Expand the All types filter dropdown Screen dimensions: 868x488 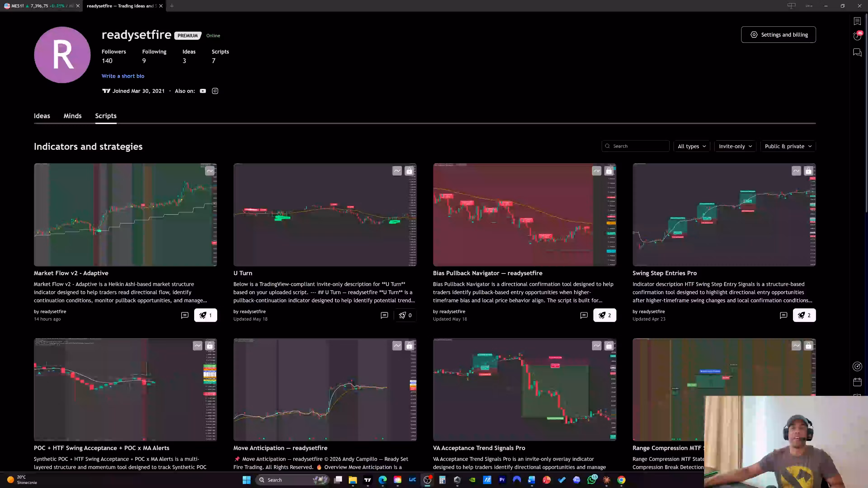pos(692,146)
